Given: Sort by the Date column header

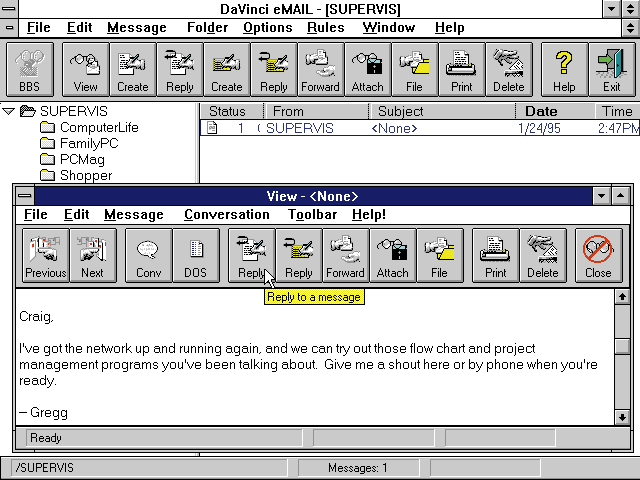Looking at the screenshot, I should coord(556,111).
